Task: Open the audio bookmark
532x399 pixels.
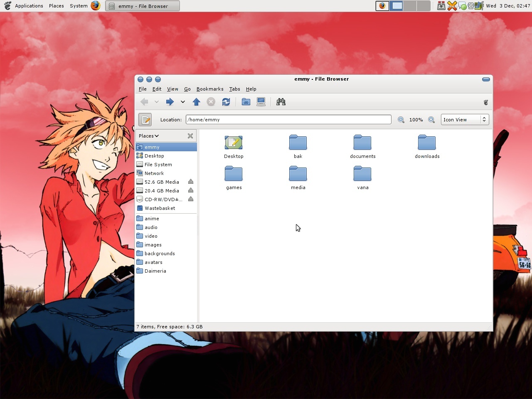Action: pyautogui.click(x=166, y=227)
